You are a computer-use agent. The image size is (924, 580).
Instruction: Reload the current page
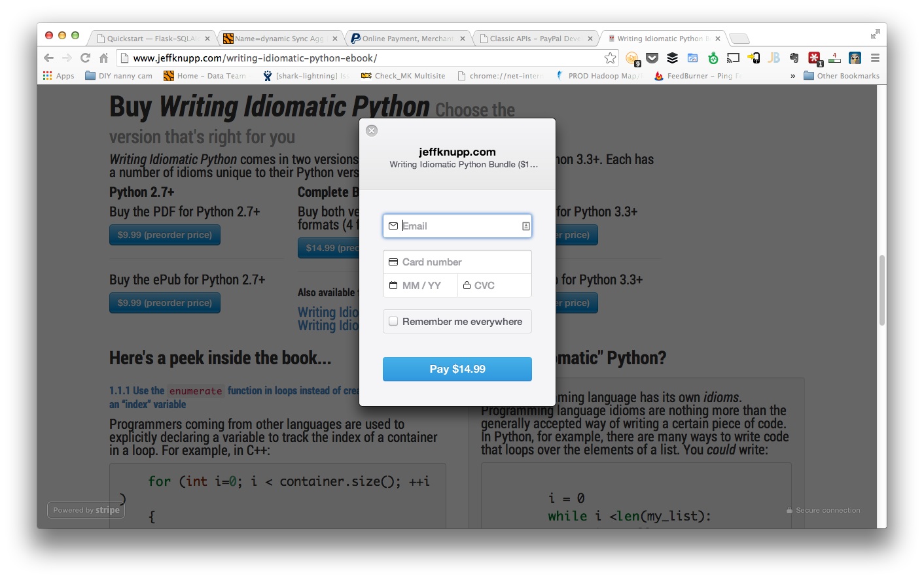click(85, 58)
